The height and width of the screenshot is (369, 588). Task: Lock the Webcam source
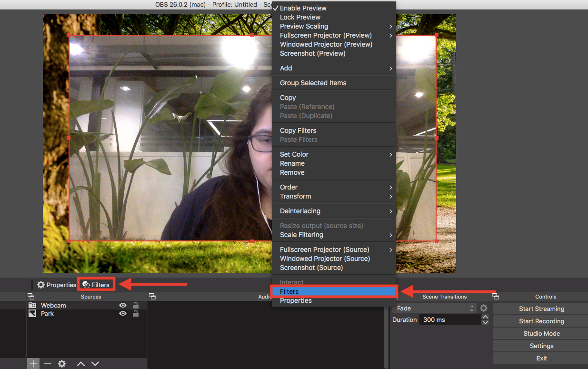click(136, 305)
